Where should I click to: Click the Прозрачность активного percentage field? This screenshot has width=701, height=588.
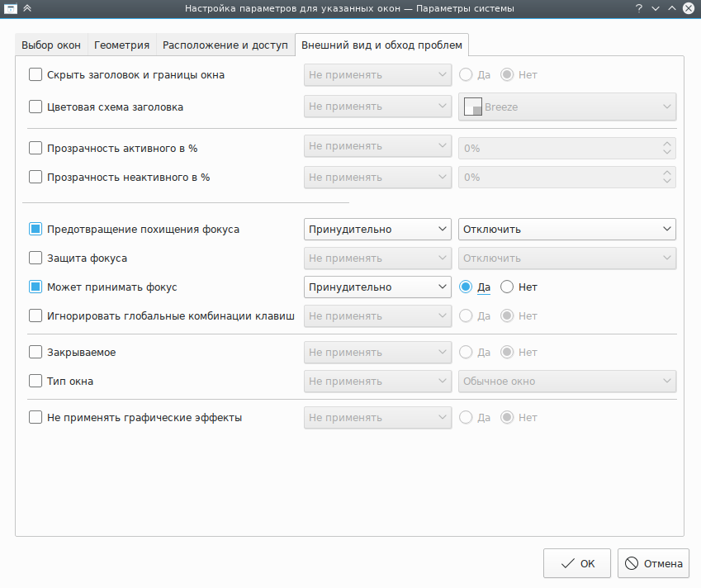point(559,149)
